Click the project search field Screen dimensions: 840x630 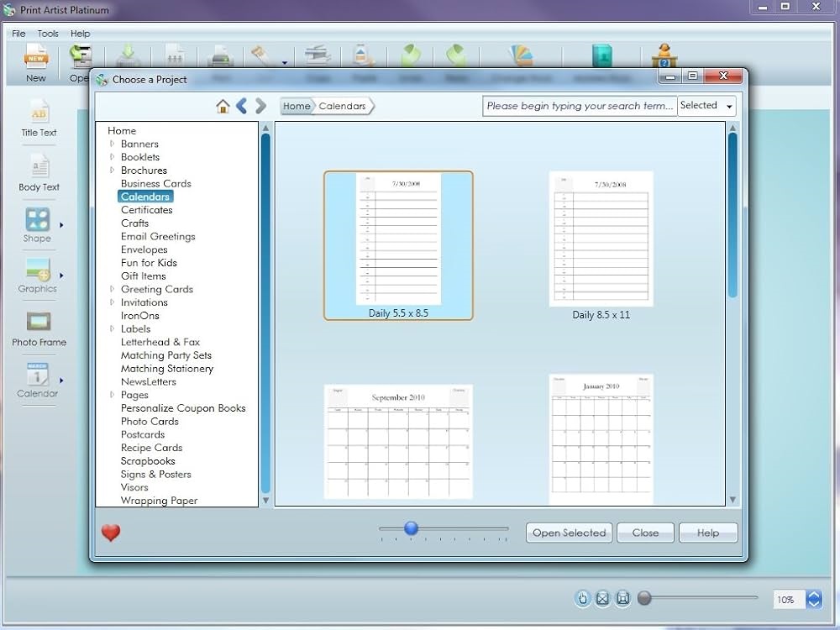pos(580,106)
